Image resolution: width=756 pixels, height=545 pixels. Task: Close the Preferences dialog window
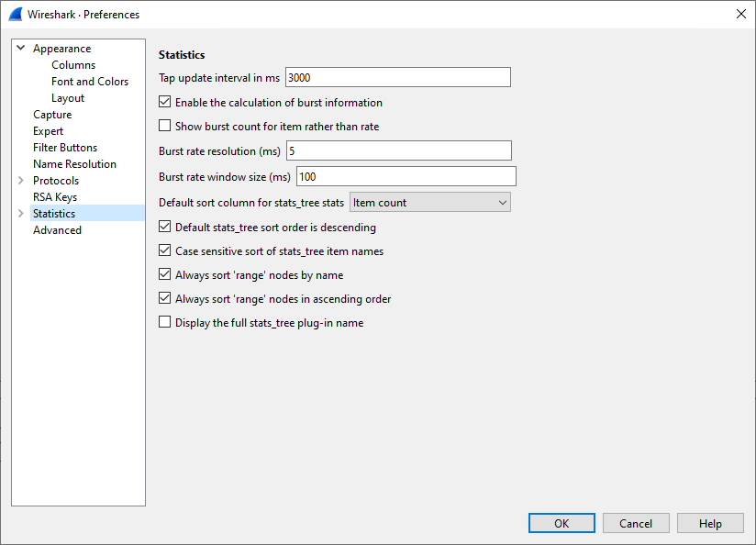pyautogui.click(x=740, y=14)
